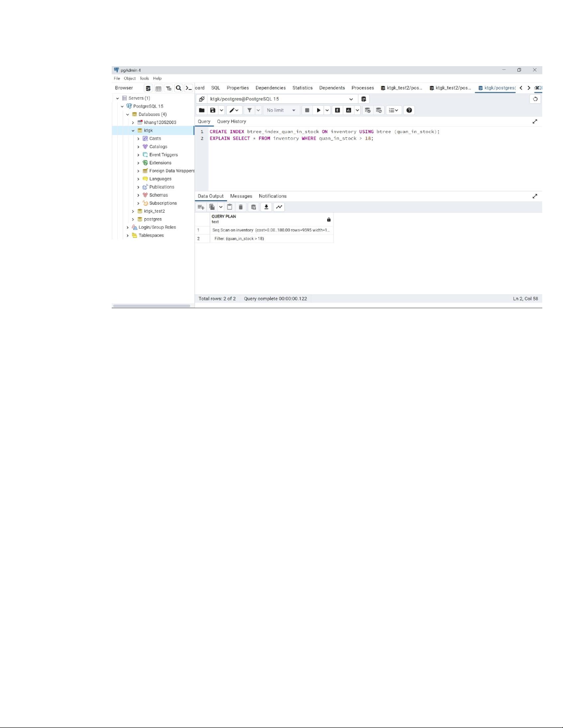Collapse the Servers (1) tree node
Screen dimensions: 563x728
pyautogui.click(x=118, y=98)
